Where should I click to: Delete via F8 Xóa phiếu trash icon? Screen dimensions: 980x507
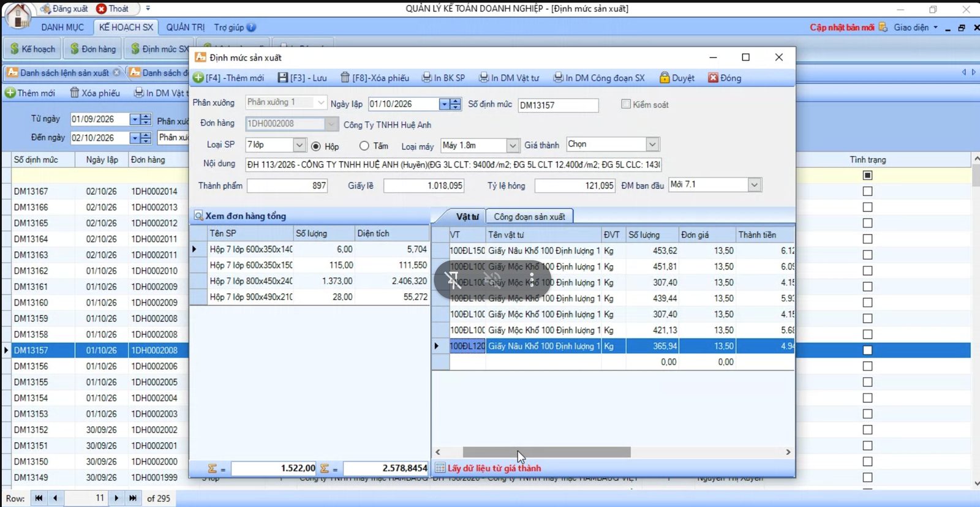(x=345, y=78)
